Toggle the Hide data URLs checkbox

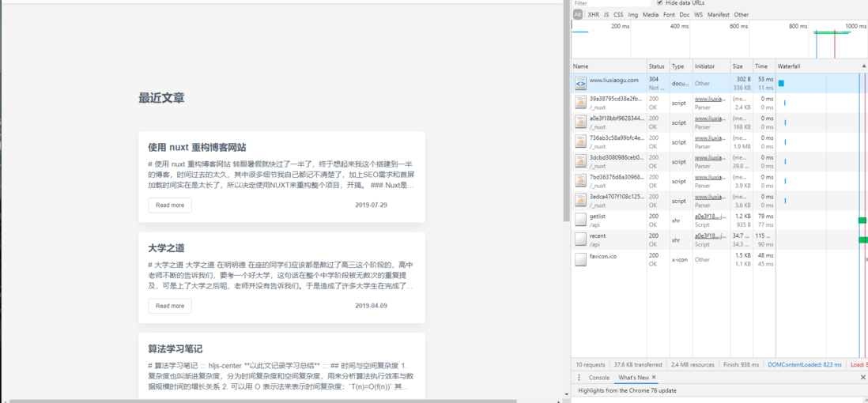pyautogui.click(x=659, y=3)
